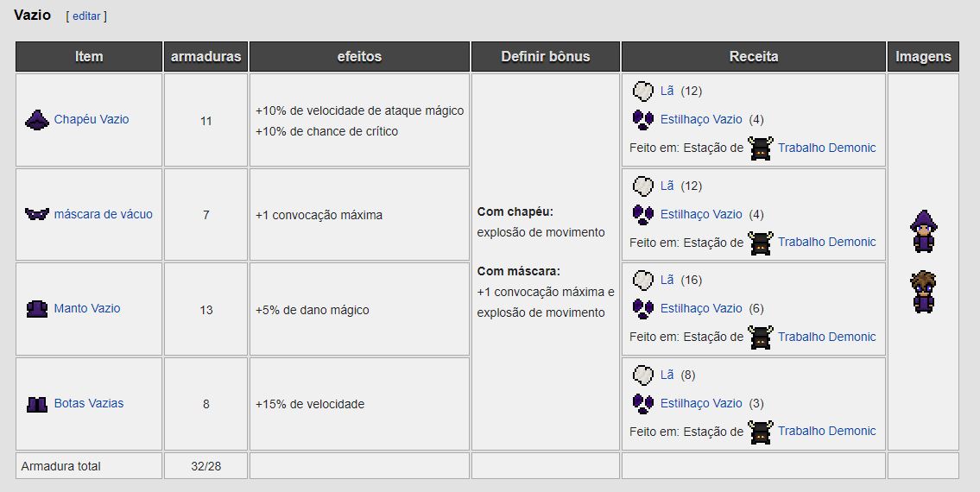Click the demonic workstation icon in Manto recipe
The image size is (980, 492).
pos(760,337)
